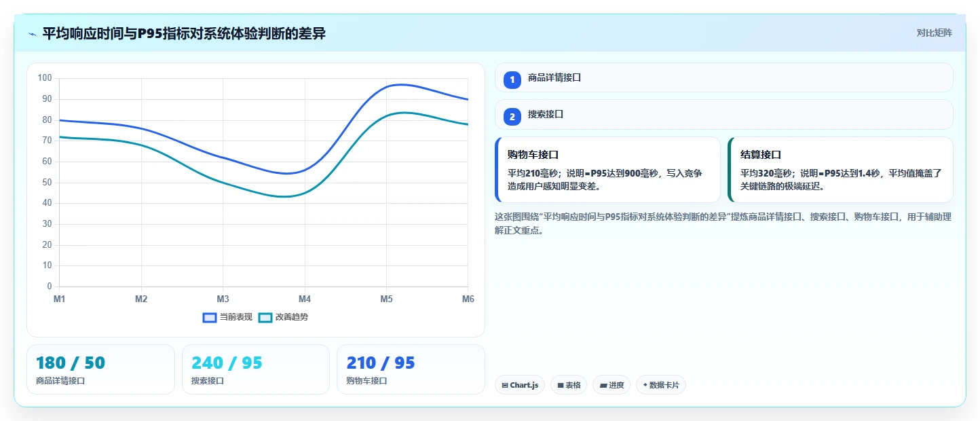The width and height of the screenshot is (980, 421).
Task: Click the 改善趋势 legend text
Action: (x=292, y=317)
